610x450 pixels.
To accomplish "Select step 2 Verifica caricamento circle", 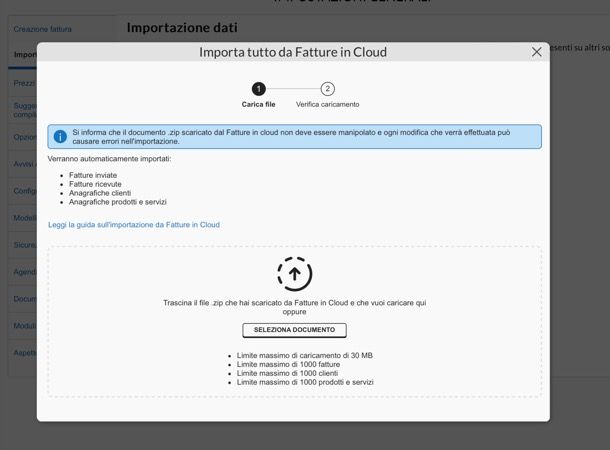I will pyautogui.click(x=328, y=89).
